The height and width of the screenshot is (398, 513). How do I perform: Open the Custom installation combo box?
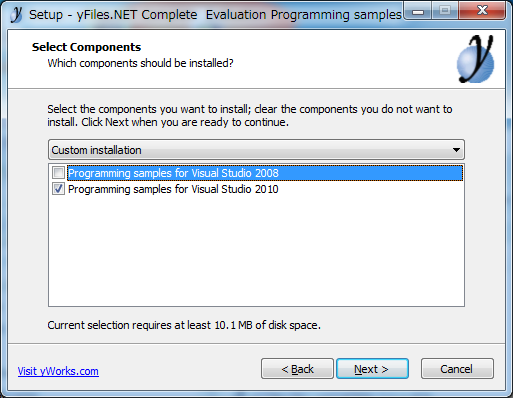256,150
